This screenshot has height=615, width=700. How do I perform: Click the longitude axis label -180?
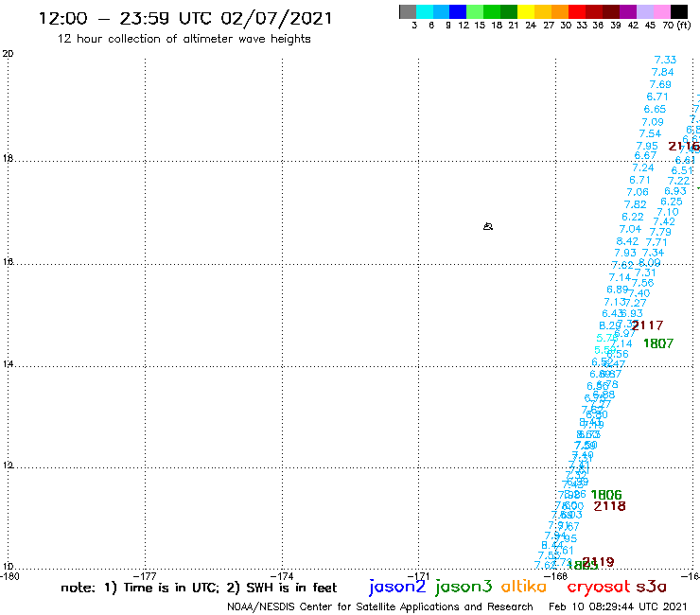pos(9,576)
